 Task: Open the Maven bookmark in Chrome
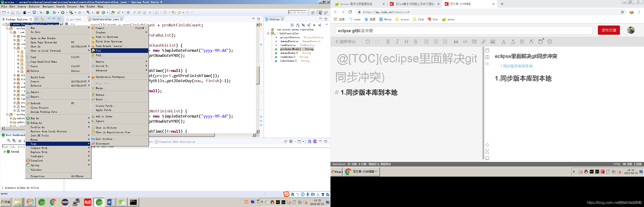point(385,19)
